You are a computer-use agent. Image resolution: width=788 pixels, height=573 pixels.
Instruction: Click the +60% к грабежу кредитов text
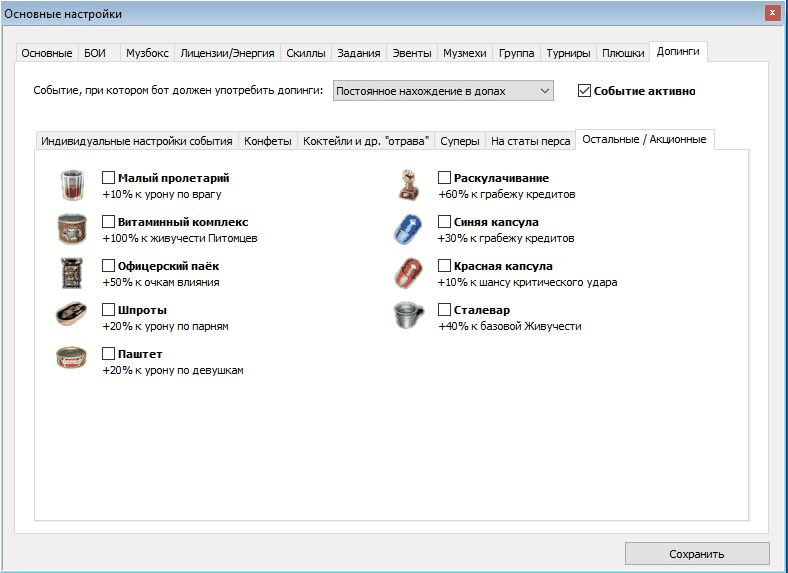[507, 194]
